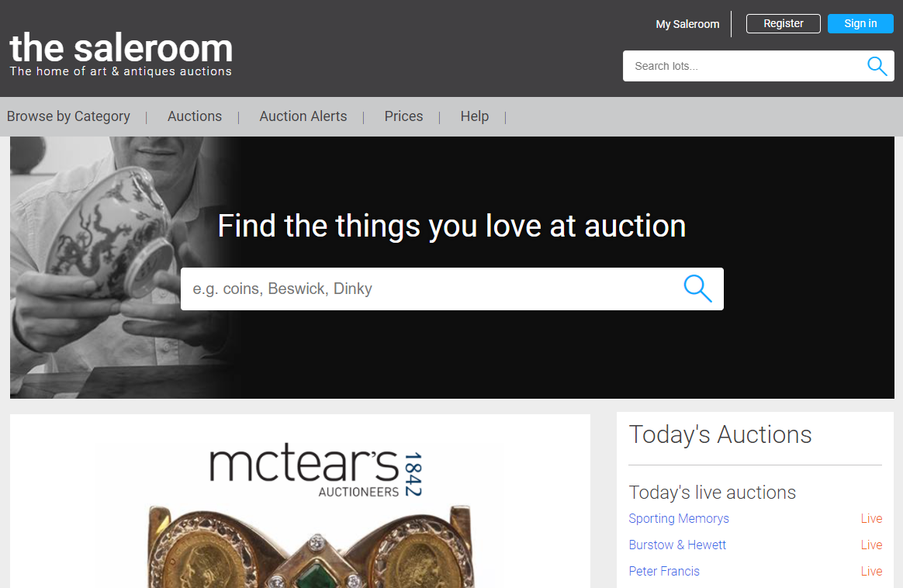Open the saleroom logo homepage

coord(121,54)
